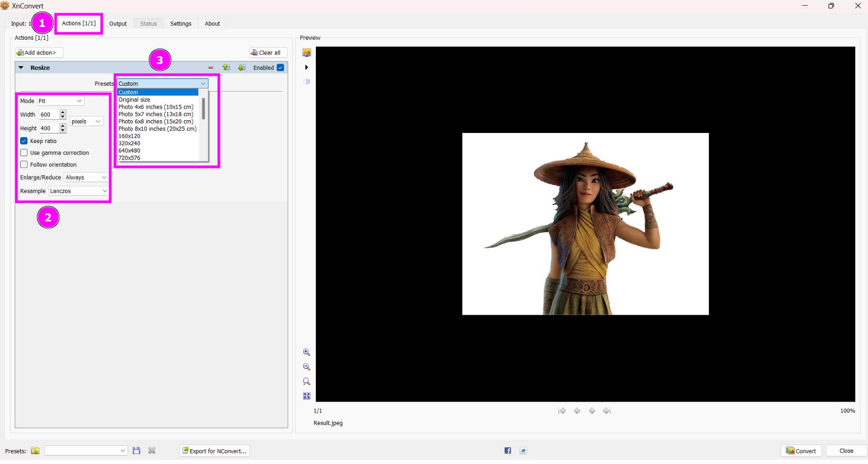Image resolution: width=868 pixels, height=464 pixels.
Task: Click the Height input field
Action: [49, 128]
